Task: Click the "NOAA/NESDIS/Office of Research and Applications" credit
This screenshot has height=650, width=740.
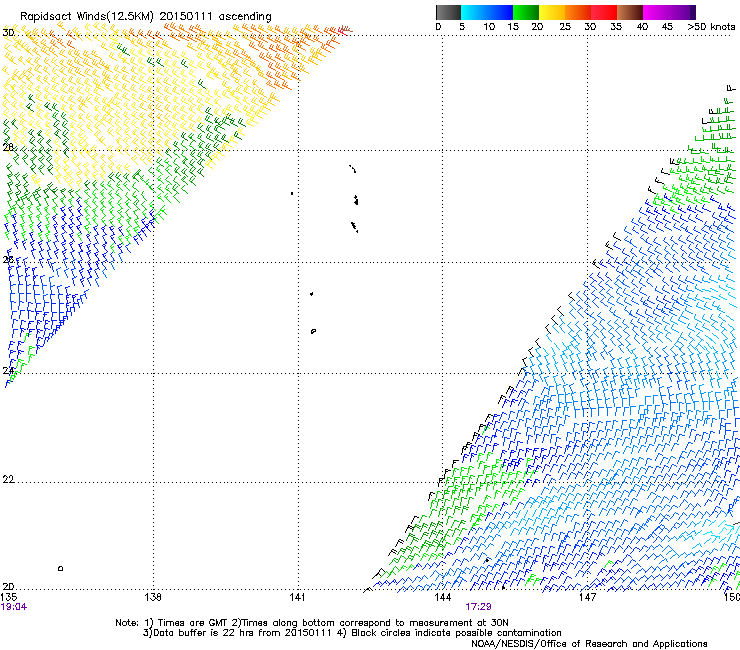Action: [x=589, y=644]
